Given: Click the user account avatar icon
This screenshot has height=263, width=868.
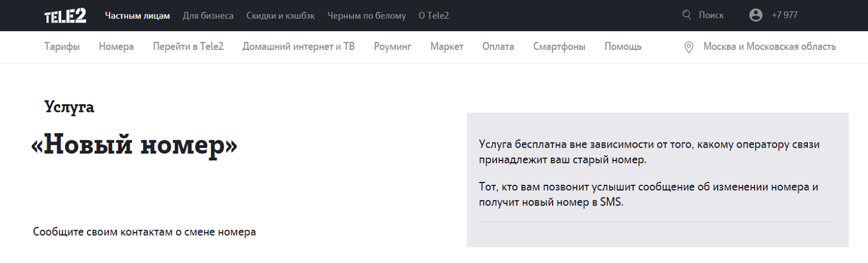Looking at the screenshot, I should pyautogui.click(x=756, y=15).
